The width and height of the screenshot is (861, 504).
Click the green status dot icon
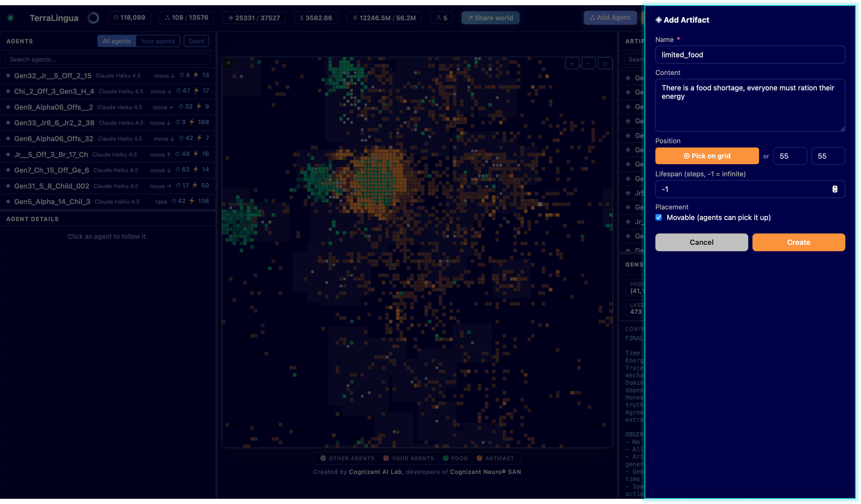(x=11, y=18)
